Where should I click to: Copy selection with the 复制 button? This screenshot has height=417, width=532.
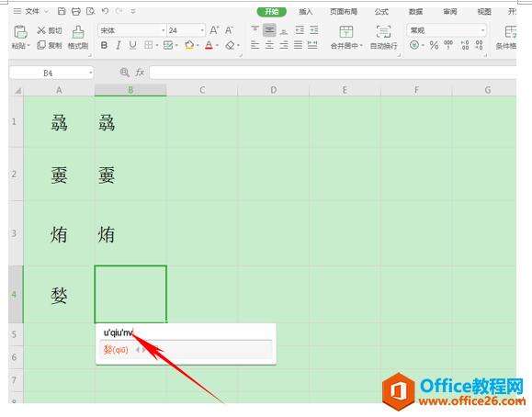(x=50, y=45)
